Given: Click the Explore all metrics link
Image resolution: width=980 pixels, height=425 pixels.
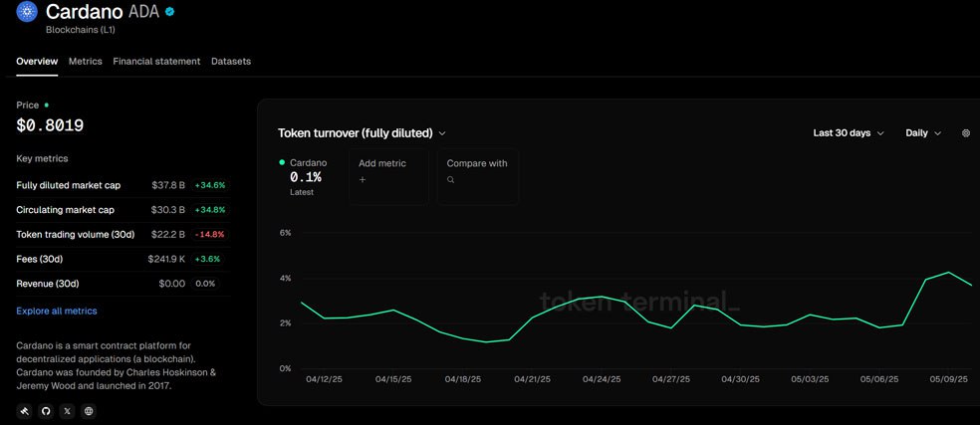Looking at the screenshot, I should point(57,311).
